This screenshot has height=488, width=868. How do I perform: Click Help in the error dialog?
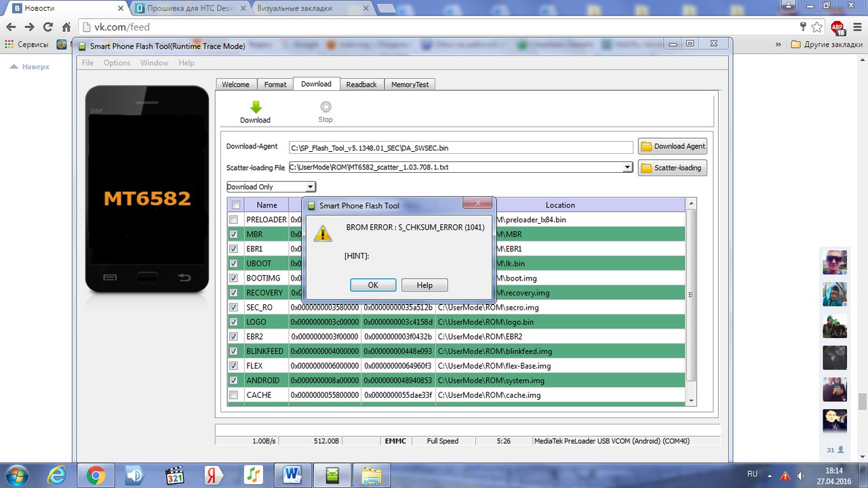(425, 285)
